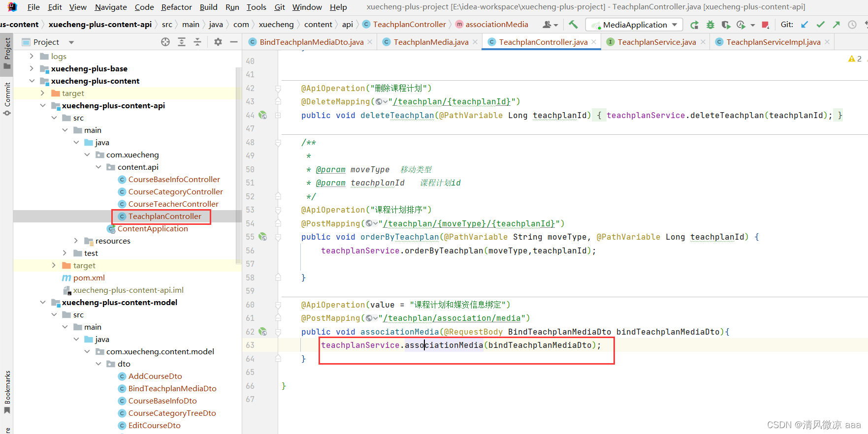868x434 pixels.
Task: Open the MediaApplication run configuration dropdown
Action: [634, 25]
